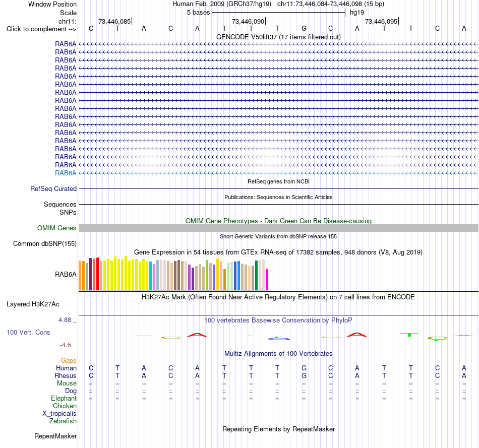Click the Scale bar in the ruler
Image resolution: width=479 pixels, height=448 pixels.
click(279, 13)
